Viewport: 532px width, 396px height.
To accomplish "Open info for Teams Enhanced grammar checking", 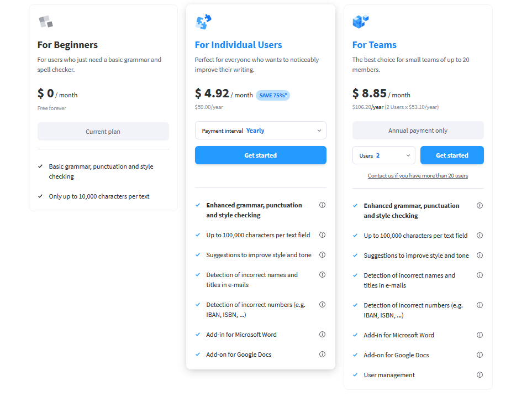I will coord(480,206).
